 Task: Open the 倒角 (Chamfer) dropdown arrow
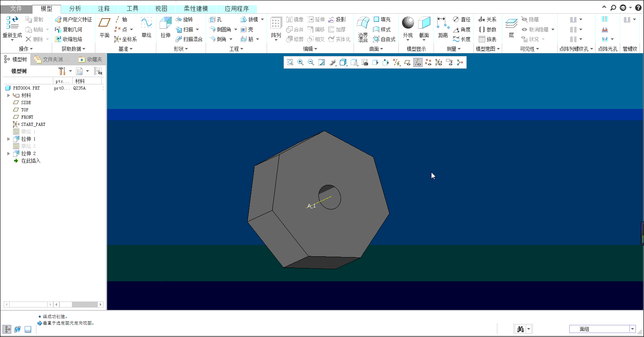coord(231,39)
